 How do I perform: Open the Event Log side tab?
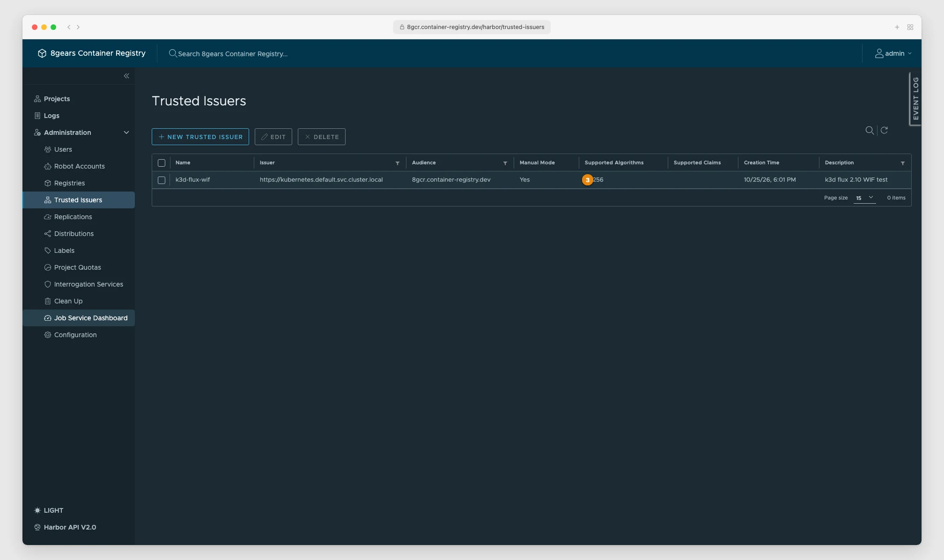pos(915,98)
